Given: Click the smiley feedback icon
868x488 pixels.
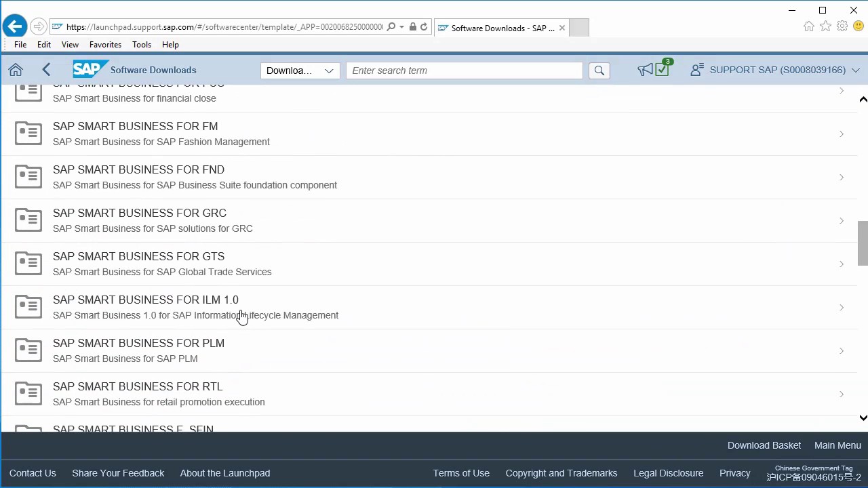Looking at the screenshot, I should [x=859, y=26].
